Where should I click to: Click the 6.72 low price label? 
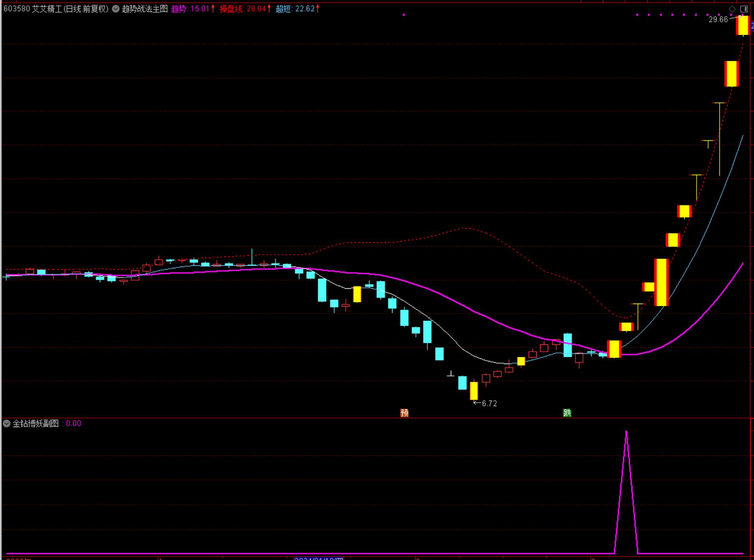[489, 404]
